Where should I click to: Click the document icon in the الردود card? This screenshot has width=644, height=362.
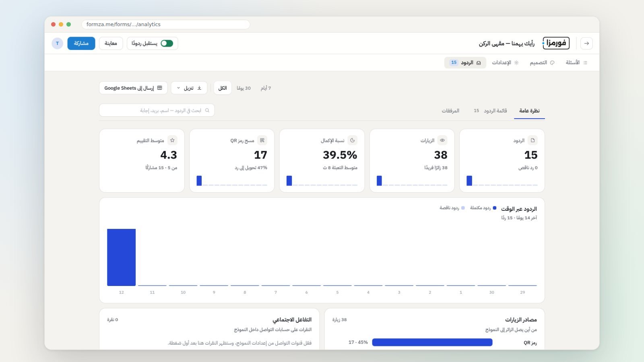tap(533, 140)
